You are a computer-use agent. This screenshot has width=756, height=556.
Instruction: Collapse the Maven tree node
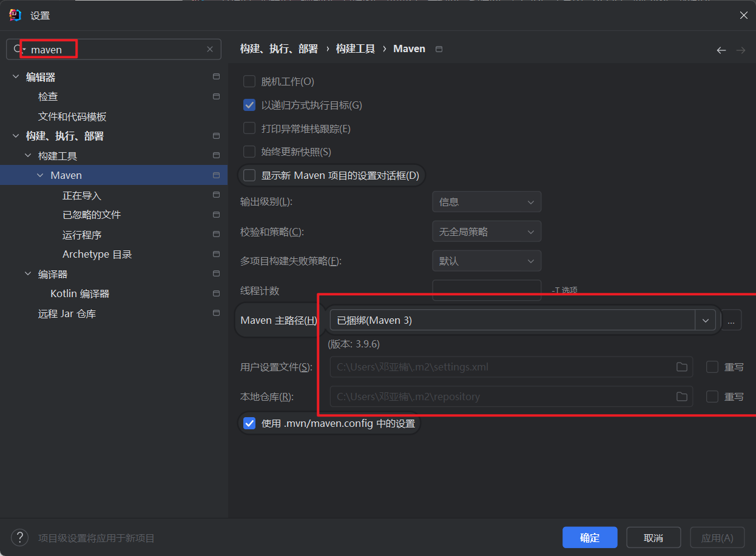40,175
